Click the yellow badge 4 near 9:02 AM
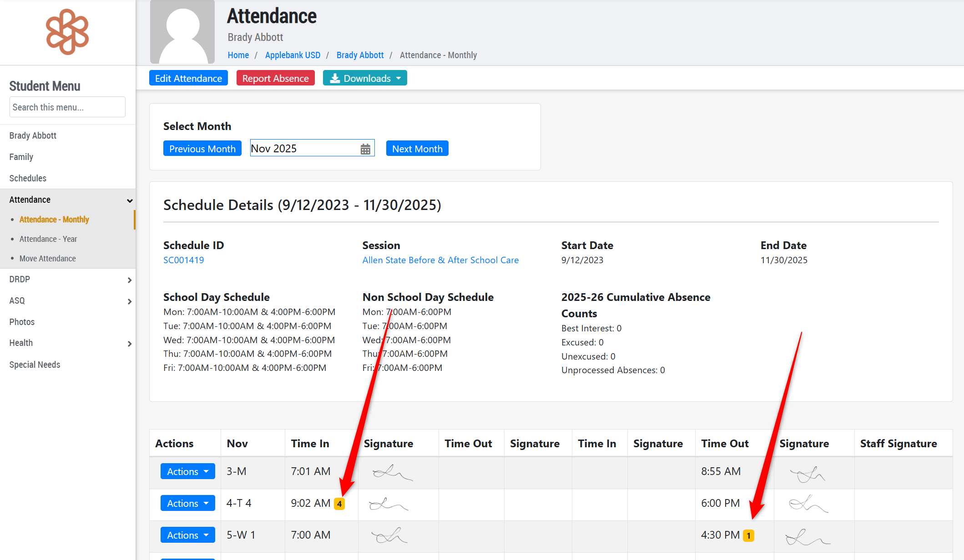The height and width of the screenshot is (560, 964). tap(339, 504)
